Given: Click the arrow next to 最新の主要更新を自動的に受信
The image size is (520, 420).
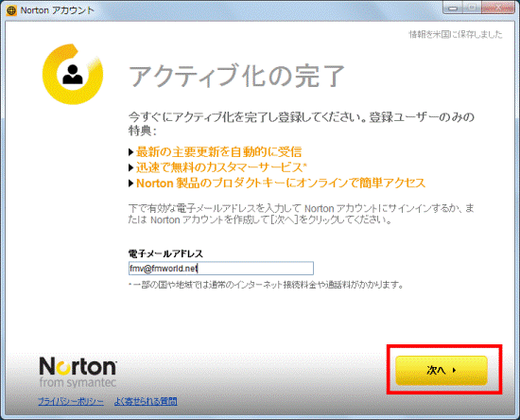Looking at the screenshot, I should [131, 152].
